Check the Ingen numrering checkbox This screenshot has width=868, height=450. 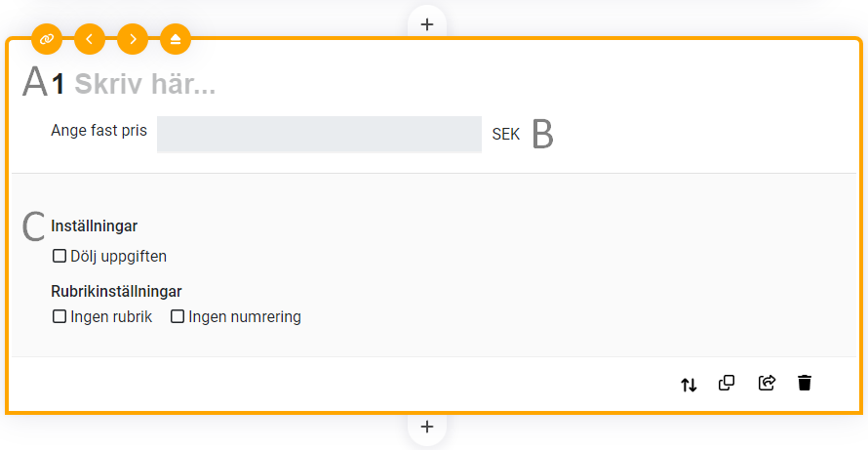click(178, 317)
